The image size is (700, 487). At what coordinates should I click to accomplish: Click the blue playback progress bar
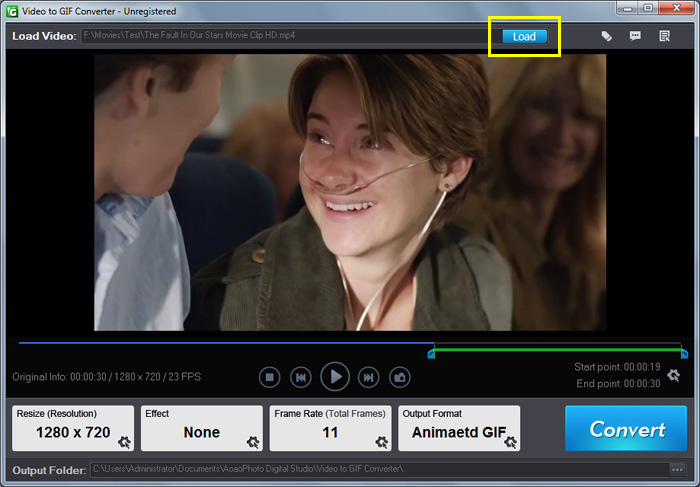point(226,343)
